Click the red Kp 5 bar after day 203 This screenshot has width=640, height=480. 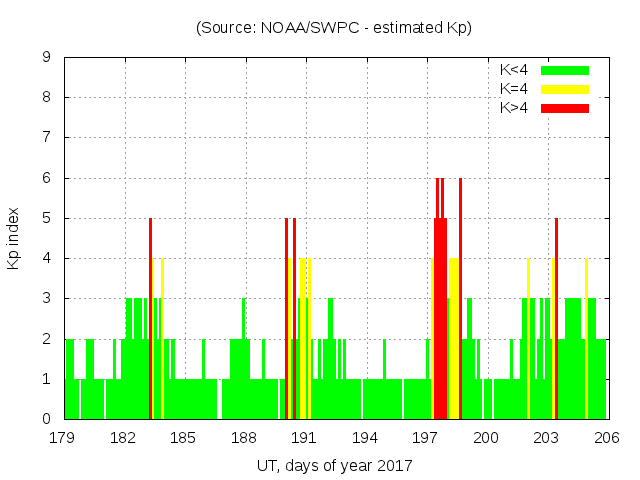tap(556, 320)
